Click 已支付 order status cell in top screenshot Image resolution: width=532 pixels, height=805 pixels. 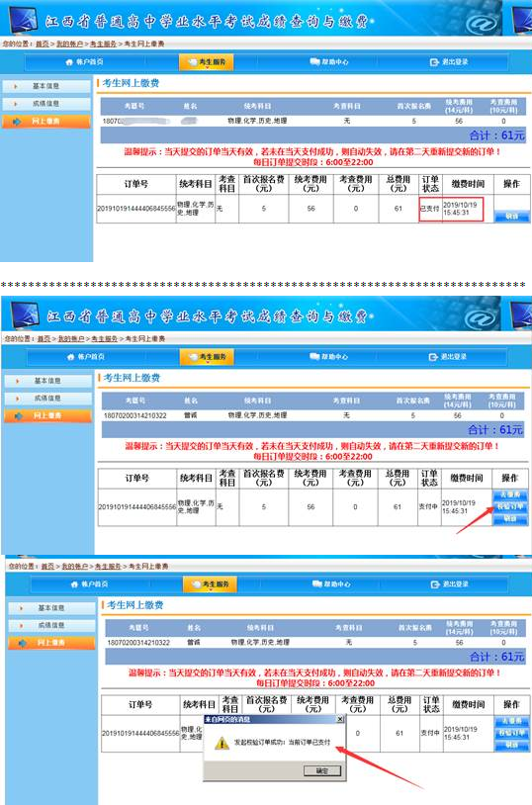pyautogui.click(x=430, y=209)
